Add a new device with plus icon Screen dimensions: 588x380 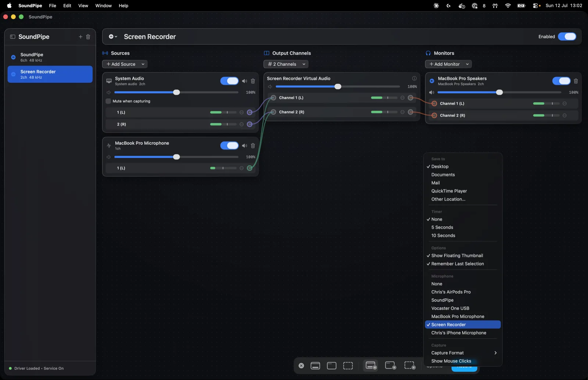pyautogui.click(x=80, y=37)
